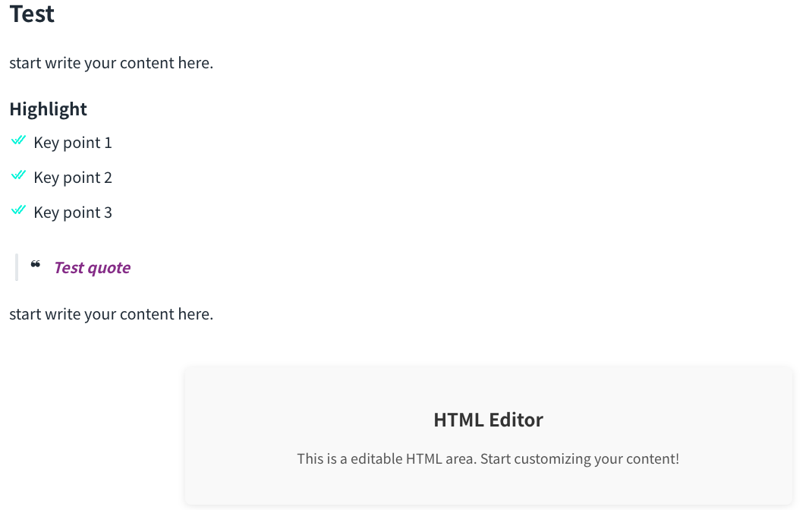Click the double-check icon beside Key point 1

point(19,140)
